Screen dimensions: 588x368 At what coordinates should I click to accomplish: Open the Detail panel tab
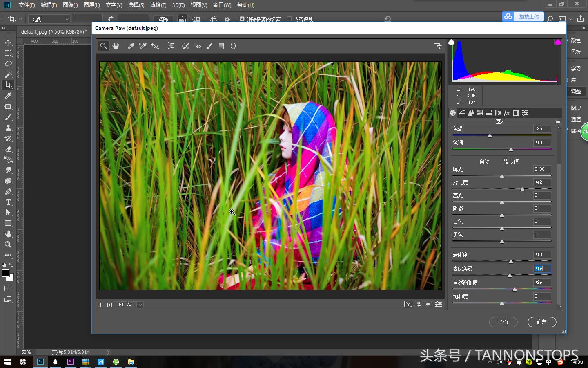[470, 113]
